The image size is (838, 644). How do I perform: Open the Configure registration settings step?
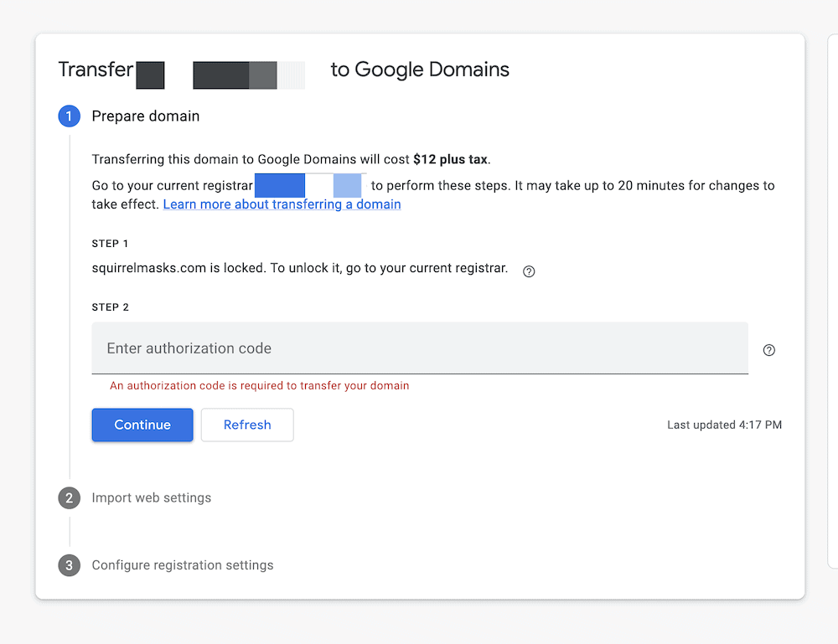[182, 565]
